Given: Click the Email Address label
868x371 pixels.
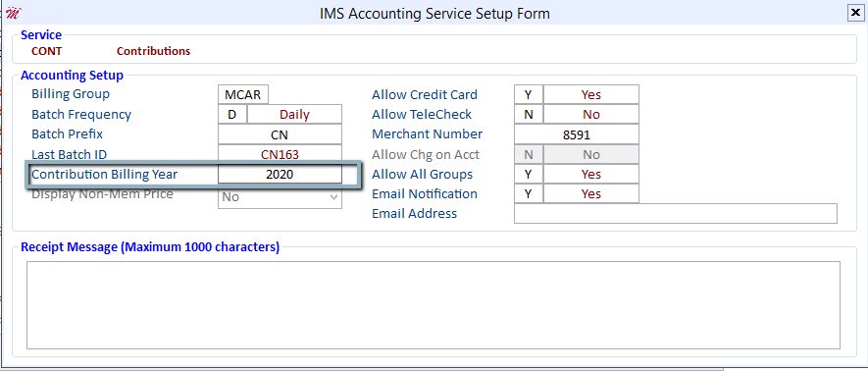Looking at the screenshot, I should pos(415,214).
